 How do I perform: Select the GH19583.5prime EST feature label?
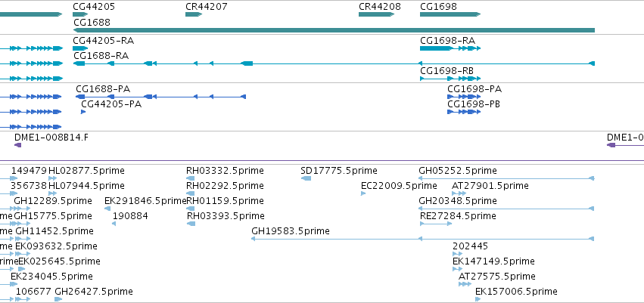coord(291,230)
